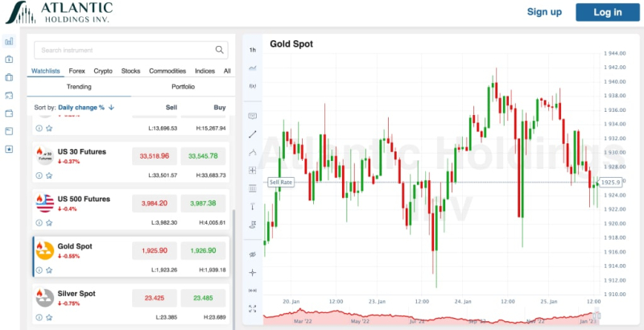The height and width of the screenshot is (330, 644).
Task: Open the transfer card icon in sidebar
Action: tap(9, 95)
